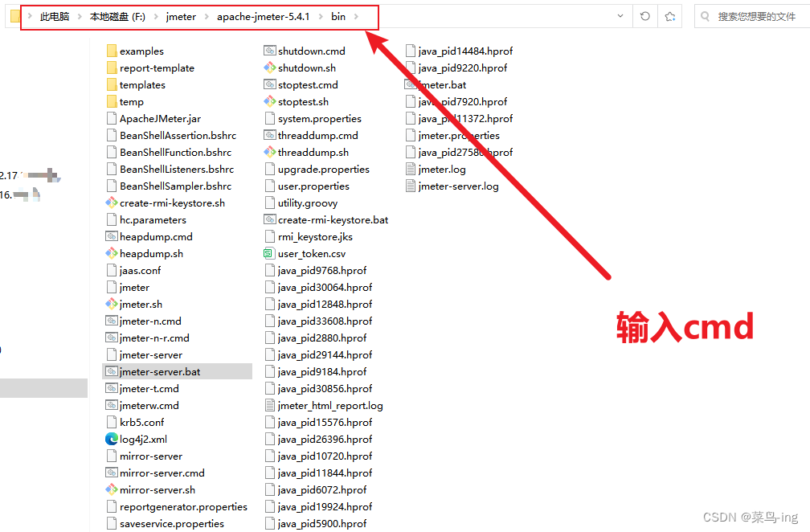
Task: Click the refresh button beside address bar
Action: [x=644, y=17]
